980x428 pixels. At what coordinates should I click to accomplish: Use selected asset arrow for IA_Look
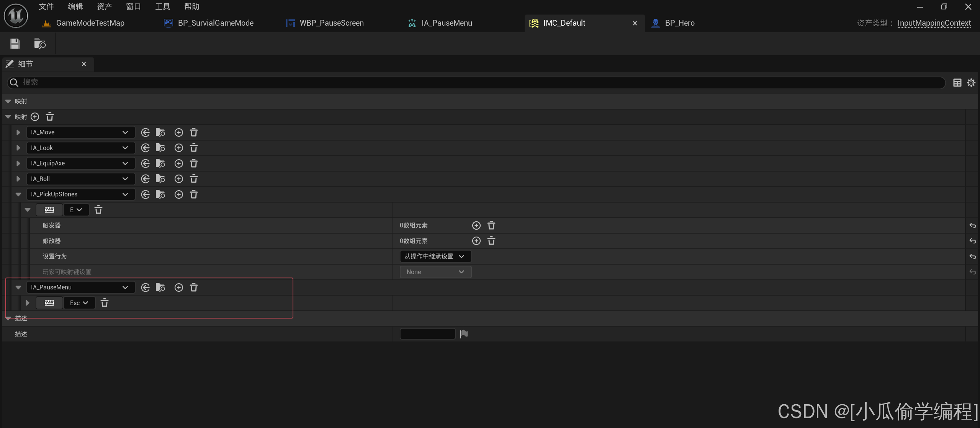tap(145, 148)
